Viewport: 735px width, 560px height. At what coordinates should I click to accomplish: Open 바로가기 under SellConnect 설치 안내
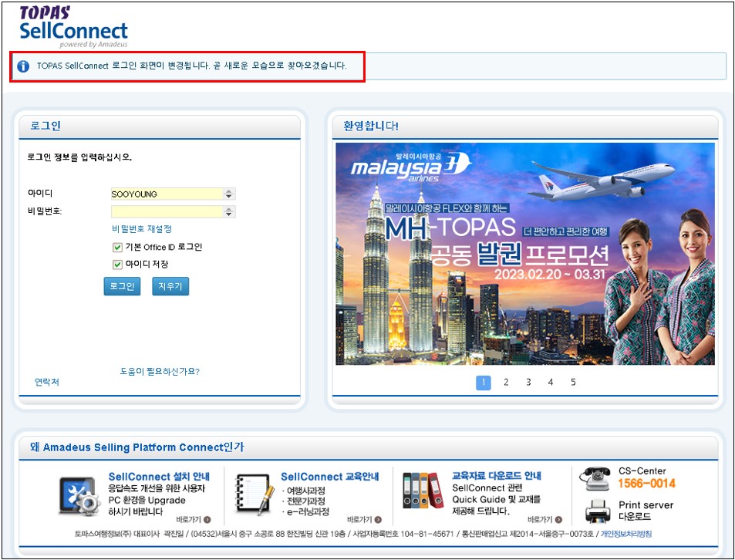tap(194, 520)
